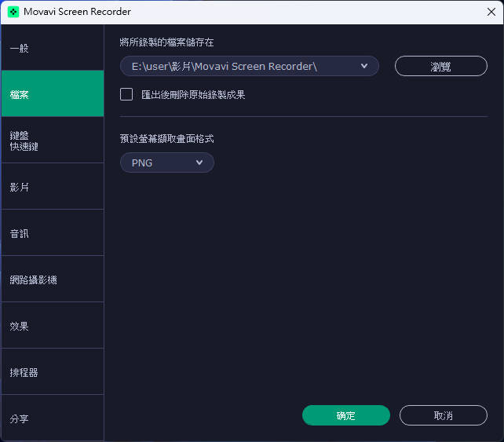
Task: Open the 一般 settings tab
Action: tap(53, 48)
